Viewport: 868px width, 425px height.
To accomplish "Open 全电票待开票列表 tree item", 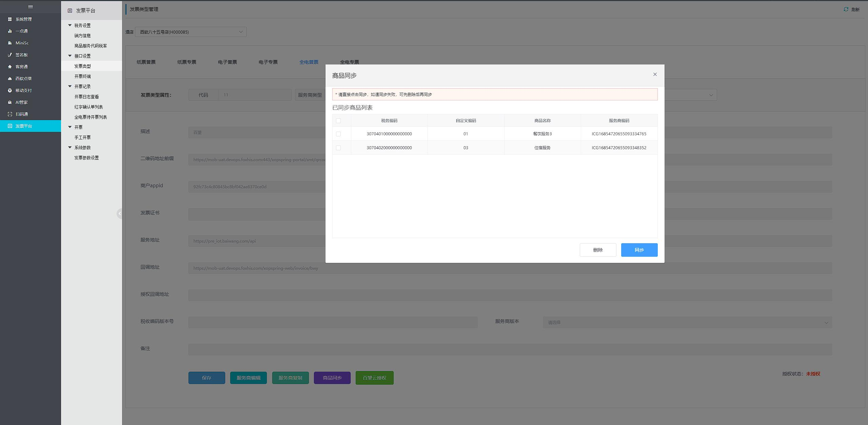I will click(x=91, y=117).
